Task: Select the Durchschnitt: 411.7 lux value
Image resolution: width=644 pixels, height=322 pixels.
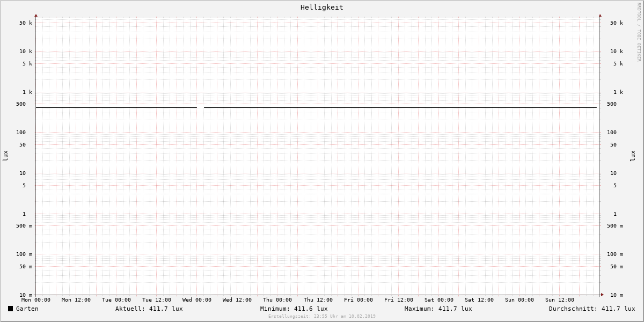Action: click(x=592, y=309)
